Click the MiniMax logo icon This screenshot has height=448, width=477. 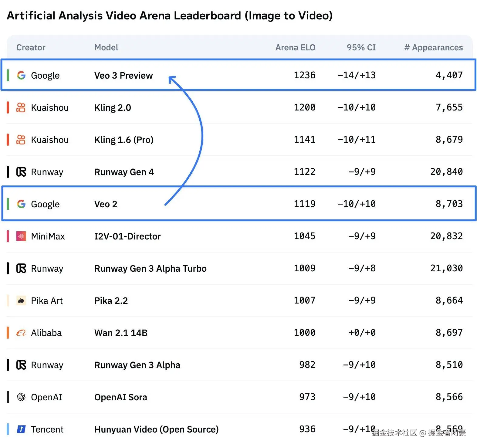coord(21,236)
